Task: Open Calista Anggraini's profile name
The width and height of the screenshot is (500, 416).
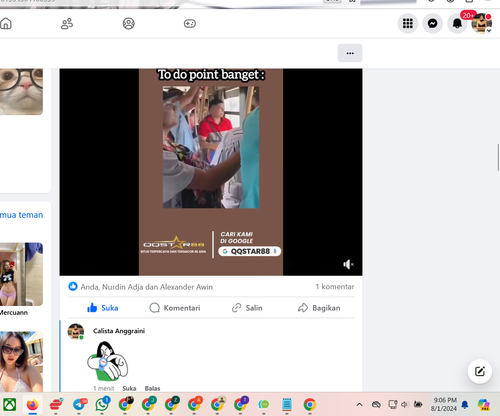Action: [119, 331]
